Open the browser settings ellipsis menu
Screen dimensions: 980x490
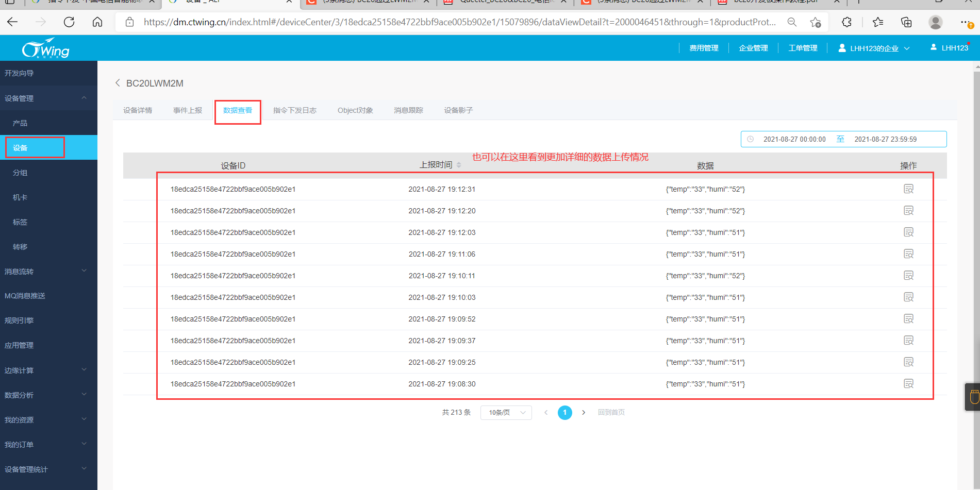[966, 22]
